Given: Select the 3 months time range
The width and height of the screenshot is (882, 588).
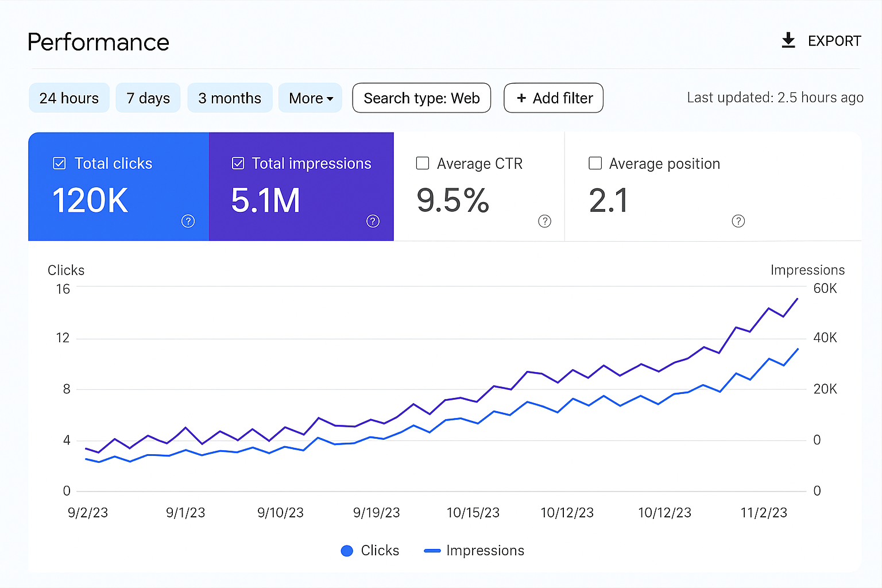Looking at the screenshot, I should click(x=230, y=98).
